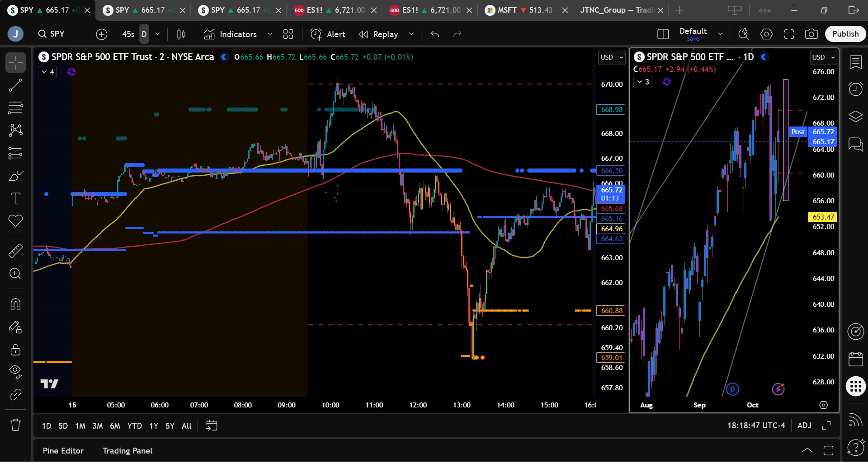Open the apps grid round button
Screen dimensions: 868x463
click(855, 387)
